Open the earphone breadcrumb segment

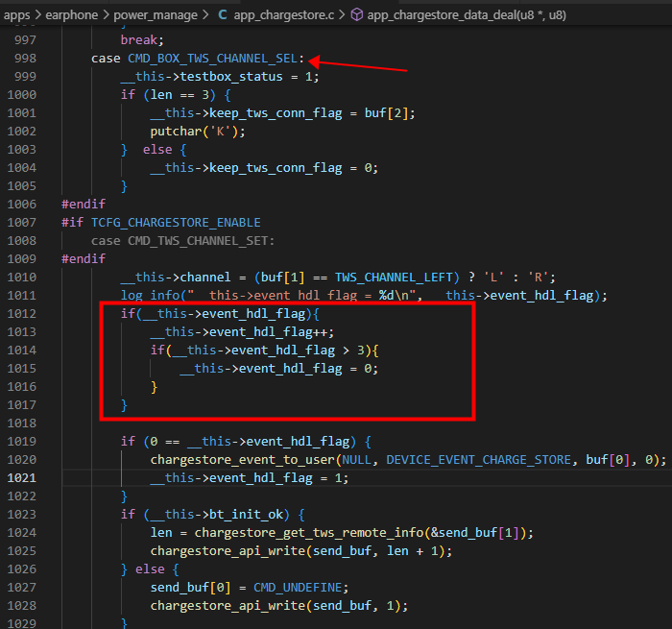pos(72,15)
